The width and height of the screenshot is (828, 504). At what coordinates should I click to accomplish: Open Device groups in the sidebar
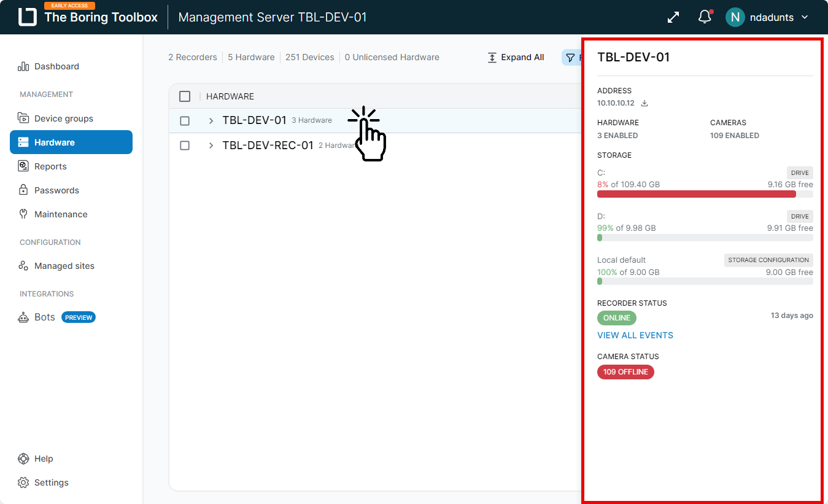point(63,118)
